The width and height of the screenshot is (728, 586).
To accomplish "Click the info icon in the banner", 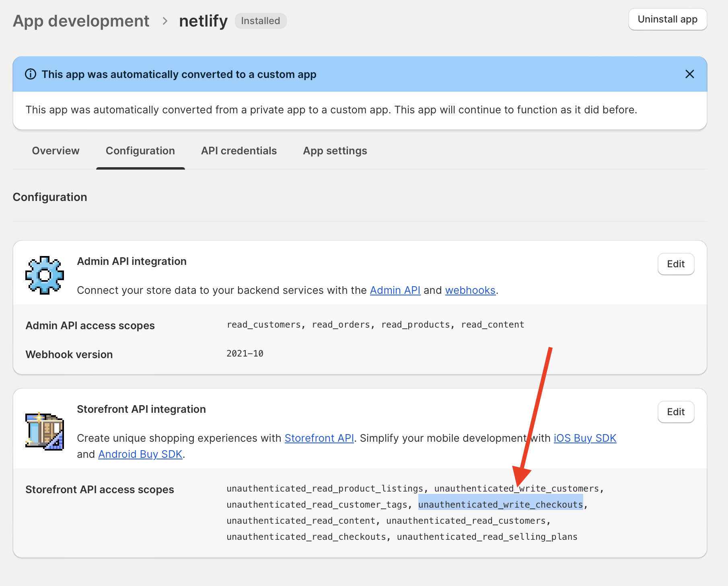I will (x=31, y=74).
